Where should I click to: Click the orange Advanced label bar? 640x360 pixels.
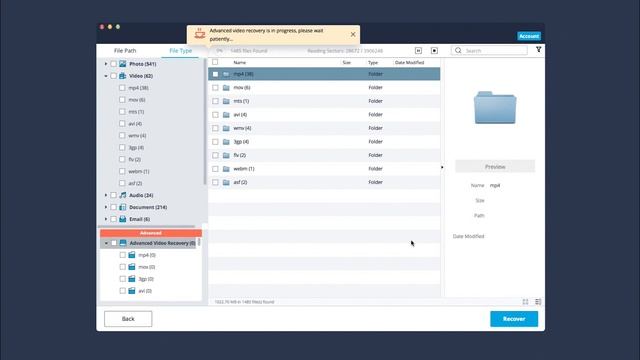coord(151,233)
